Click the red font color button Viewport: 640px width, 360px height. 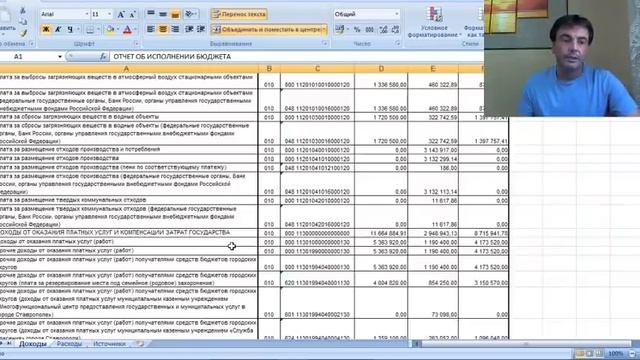127,29
